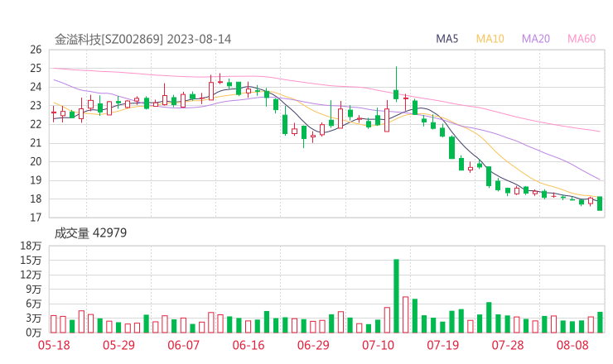Click the 08-08 date label
This screenshot has width=613, height=364.
(x=572, y=345)
